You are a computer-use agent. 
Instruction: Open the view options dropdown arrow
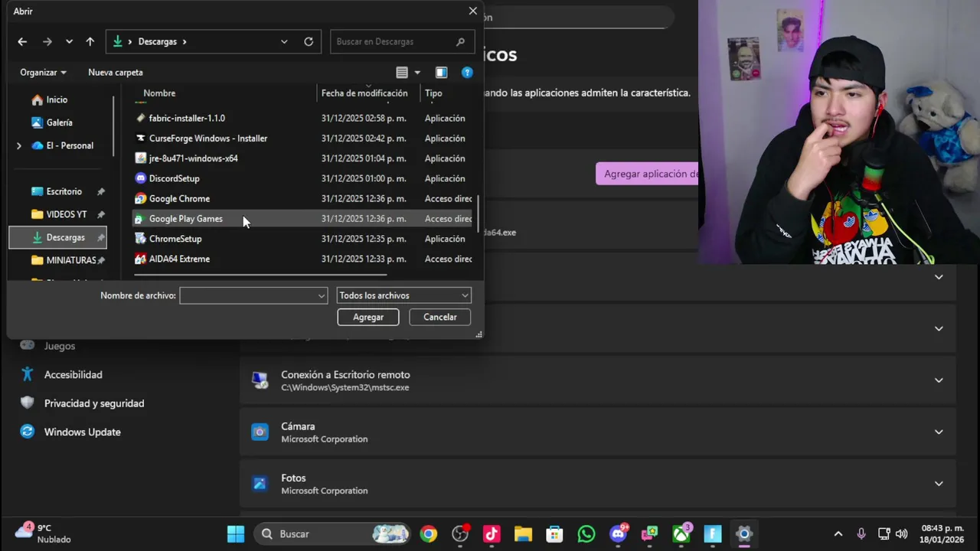click(x=417, y=72)
